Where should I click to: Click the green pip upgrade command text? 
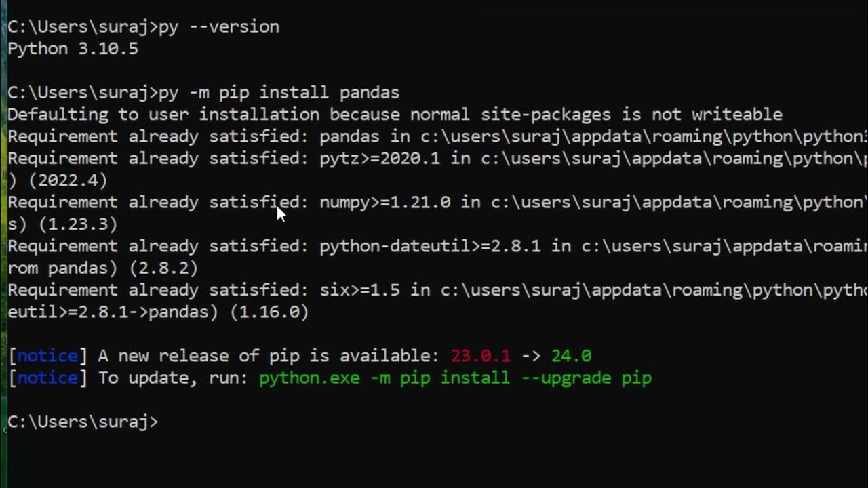tap(455, 378)
